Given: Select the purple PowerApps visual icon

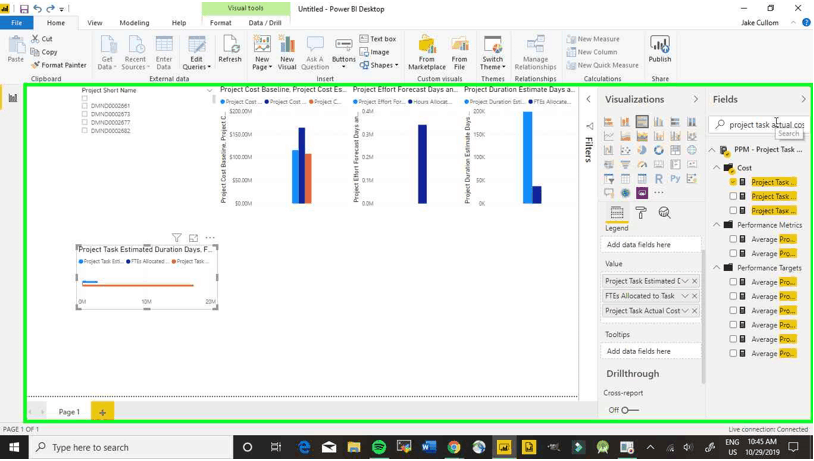Looking at the screenshot, I should pos(642,193).
